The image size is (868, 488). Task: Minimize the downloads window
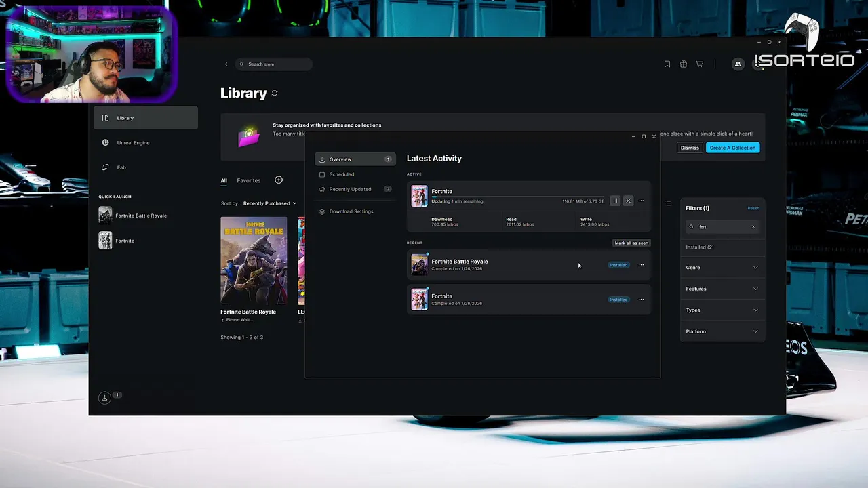[633, 136]
